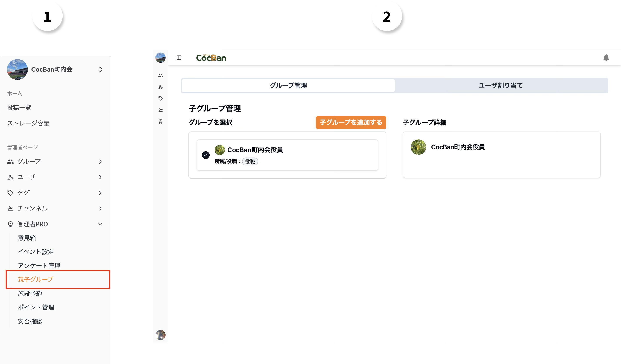This screenshot has width=621, height=364.
Task: Click the groups icon in the collapsed rail
Action: coord(160,75)
